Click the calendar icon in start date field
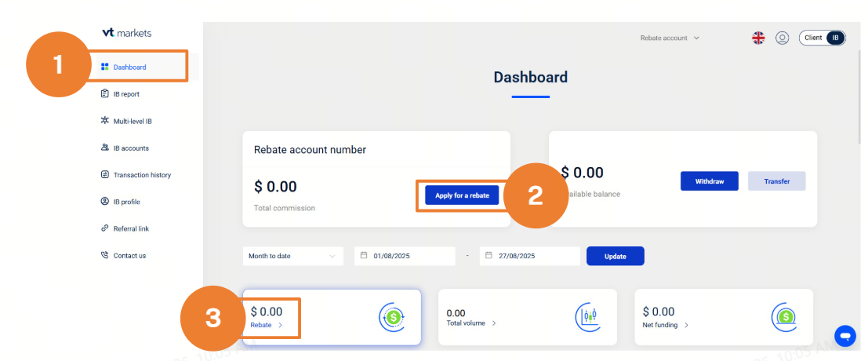 point(365,256)
